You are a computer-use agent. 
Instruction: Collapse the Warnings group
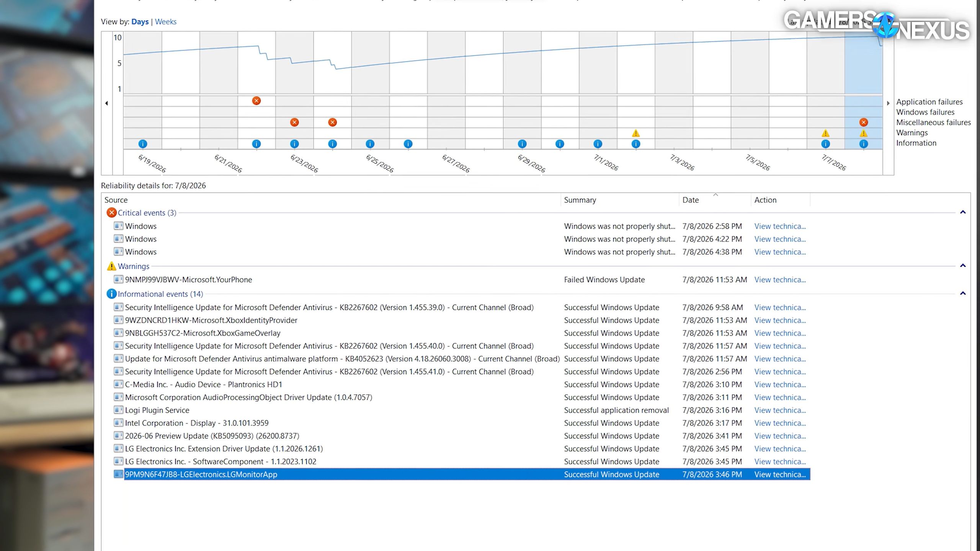click(x=963, y=266)
